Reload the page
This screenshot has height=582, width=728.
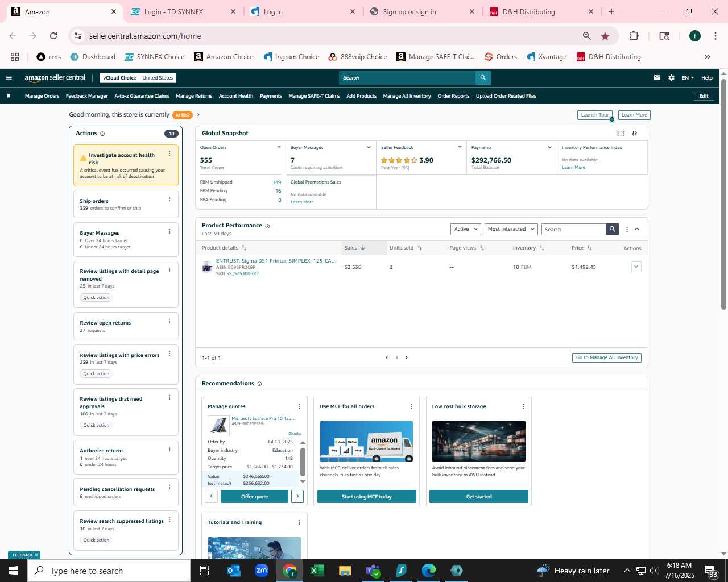pos(53,36)
